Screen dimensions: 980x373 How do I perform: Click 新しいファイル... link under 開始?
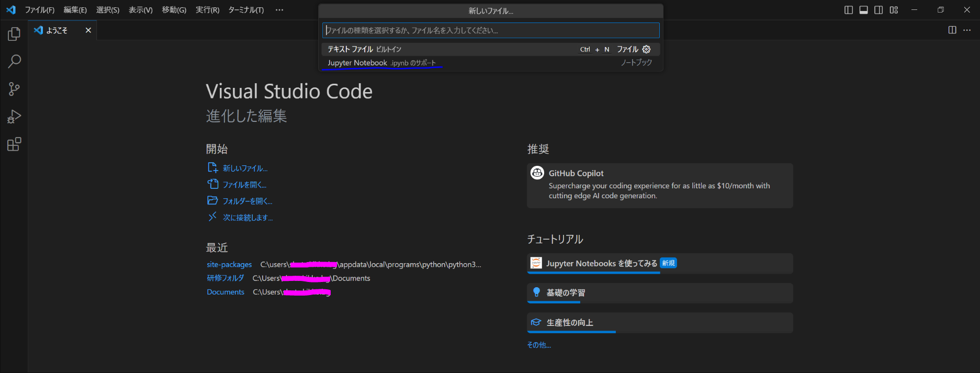[x=245, y=168]
